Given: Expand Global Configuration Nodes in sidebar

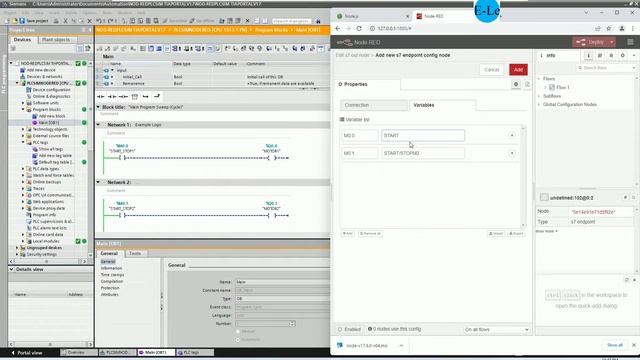Looking at the screenshot, I should coord(539,104).
